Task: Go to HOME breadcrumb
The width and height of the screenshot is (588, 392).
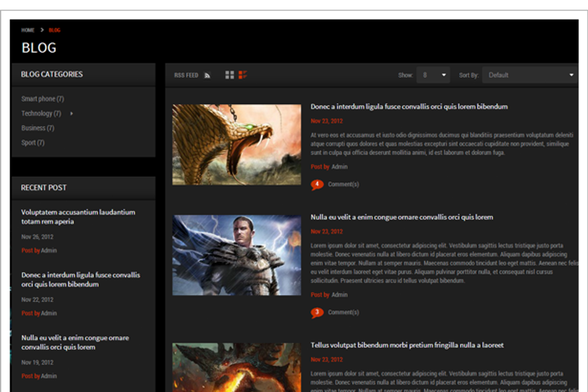Action: 28,30
